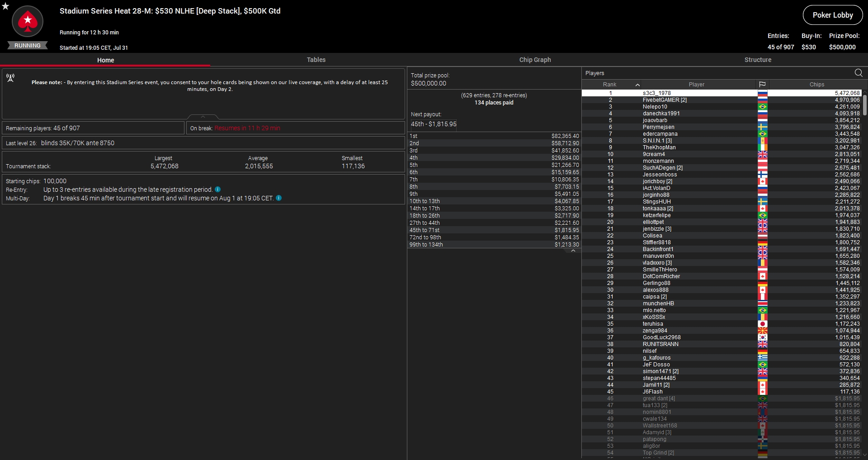Image resolution: width=868 pixels, height=460 pixels.
Task: Click the RUNNING status badge
Action: click(x=28, y=46)
